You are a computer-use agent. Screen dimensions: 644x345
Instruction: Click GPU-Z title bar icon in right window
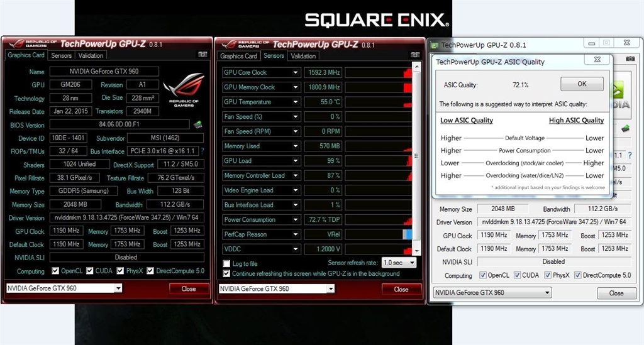point(434,45)
